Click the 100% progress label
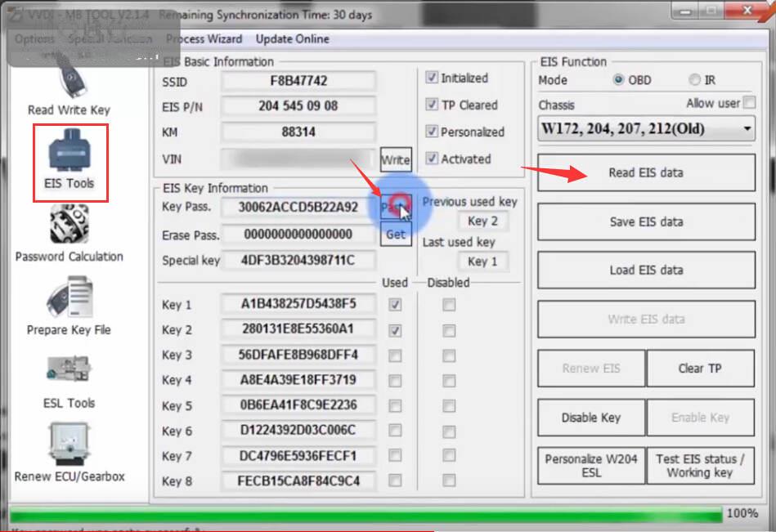 point(742,514)
